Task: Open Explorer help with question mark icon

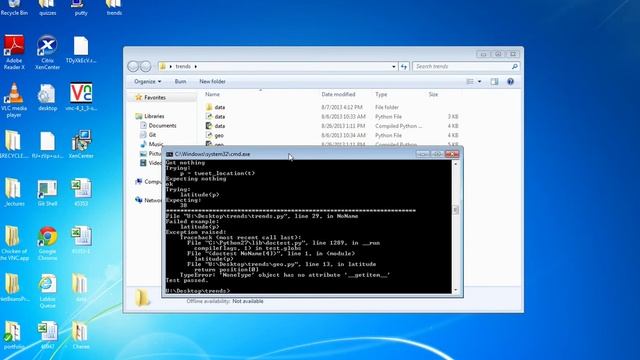Action: [x=510, y=82]
